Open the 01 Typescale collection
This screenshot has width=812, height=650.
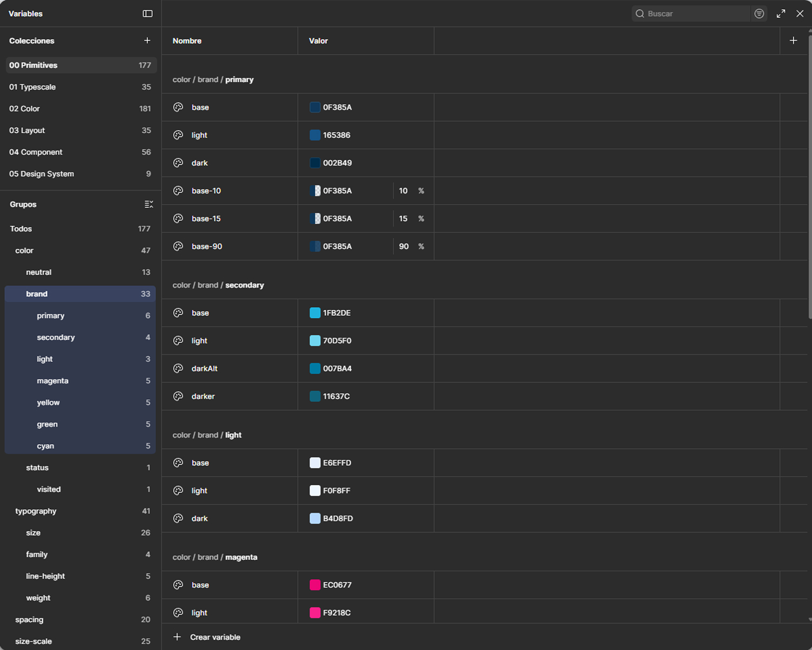click(x=81, y=87)
